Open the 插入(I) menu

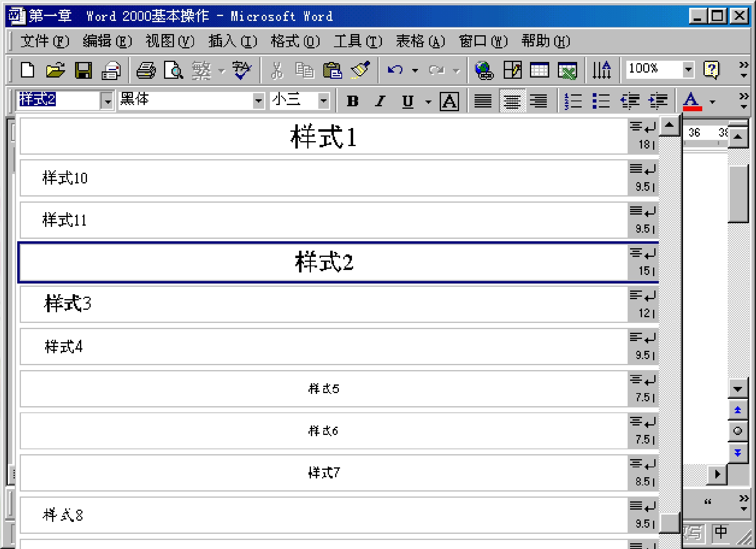click(x=233, y=41)
